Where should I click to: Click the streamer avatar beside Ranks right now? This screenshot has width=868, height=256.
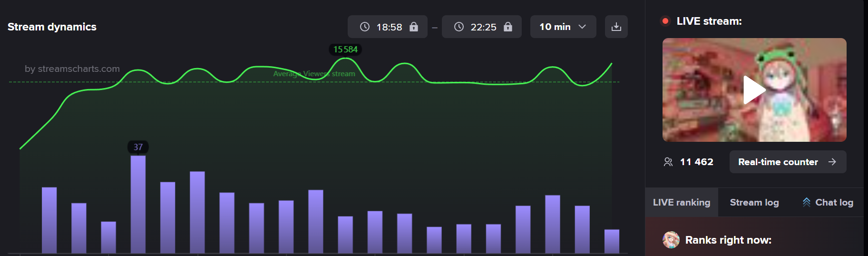(x=671, y=240)
